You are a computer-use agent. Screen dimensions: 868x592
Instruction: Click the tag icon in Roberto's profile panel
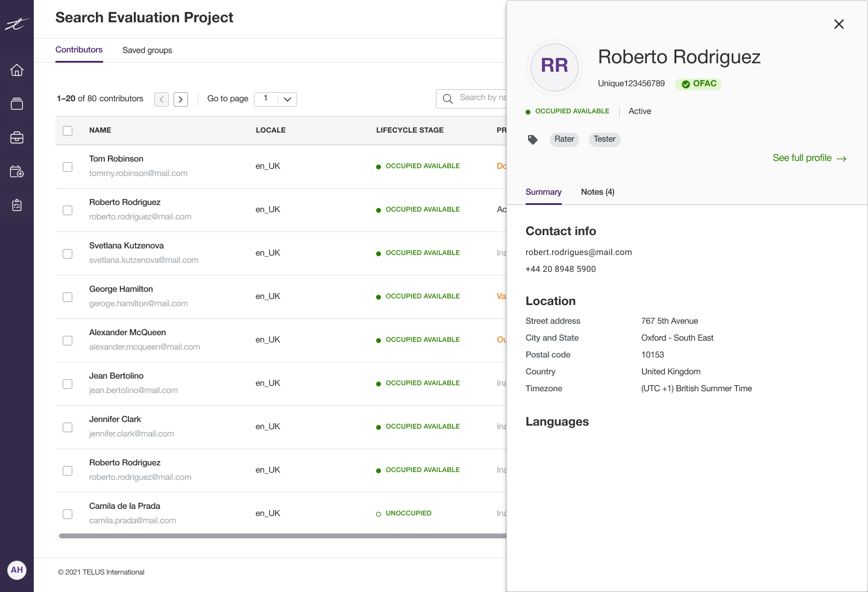tap(533, 139)
